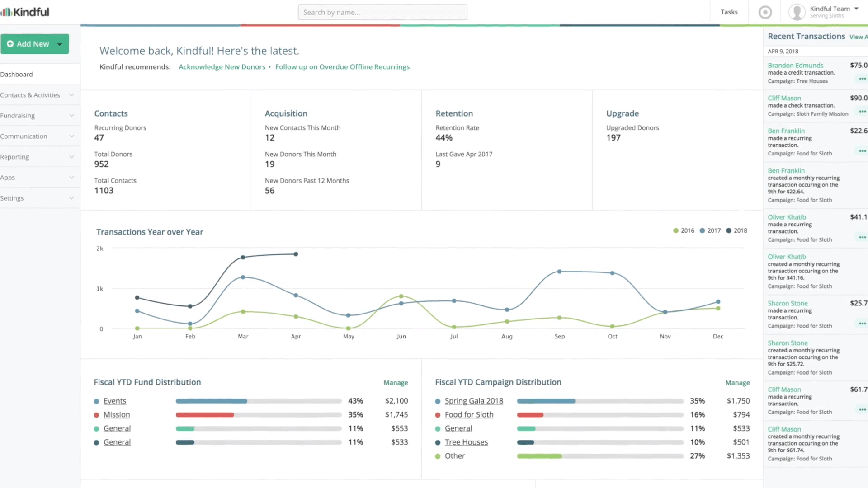Click Acknowledge New Donors link
The width and height of the screenshot is (868, 488).
222,67
